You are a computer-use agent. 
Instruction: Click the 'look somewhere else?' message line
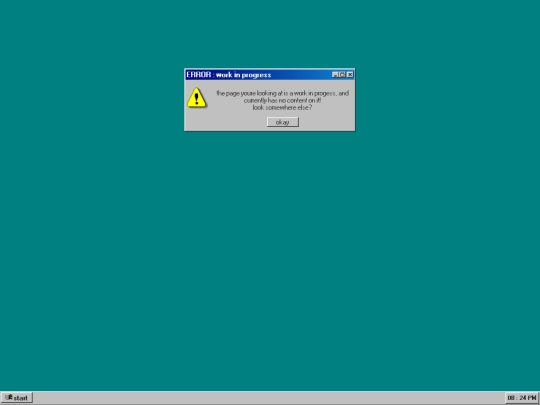click(282, 107)
